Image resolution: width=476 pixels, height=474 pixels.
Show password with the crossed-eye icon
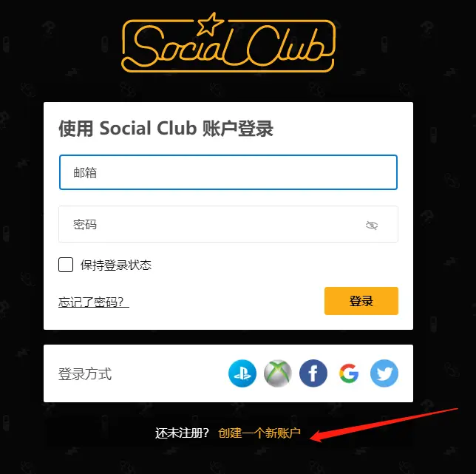pyautogui.click(x=372, y=226)
